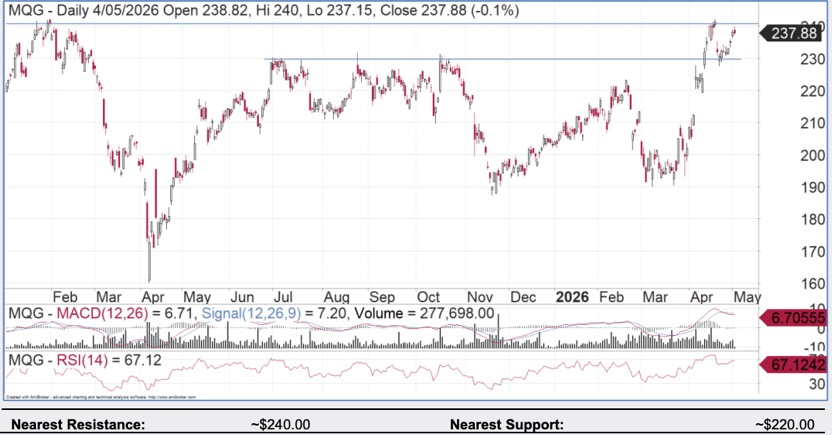Click the 210 price axis label
Viewport: 832px width, 435px height.
pyautogui.click(x=812, y=123)
